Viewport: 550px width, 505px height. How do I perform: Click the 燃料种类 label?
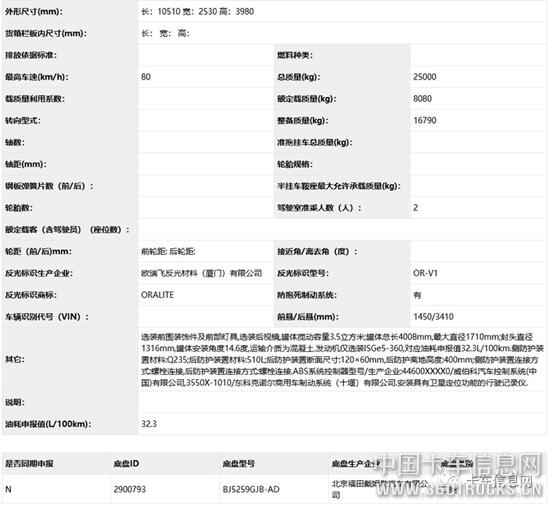(295, 55)
